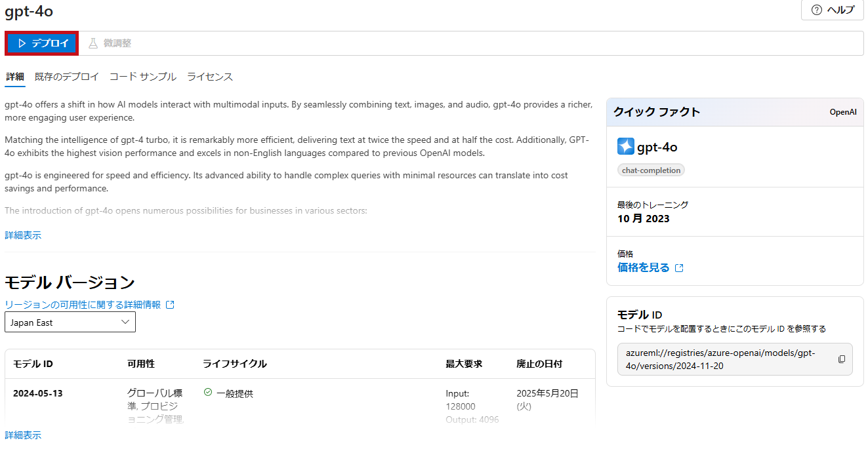Click the green check icon beside 一般提供
868x449 pixels.
[x=208, y=393]
